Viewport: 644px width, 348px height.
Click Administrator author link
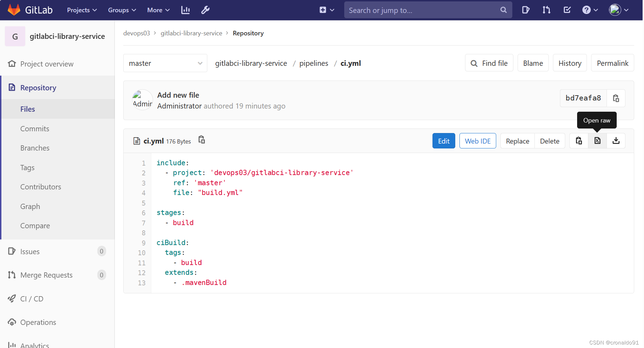coord(179,106)
